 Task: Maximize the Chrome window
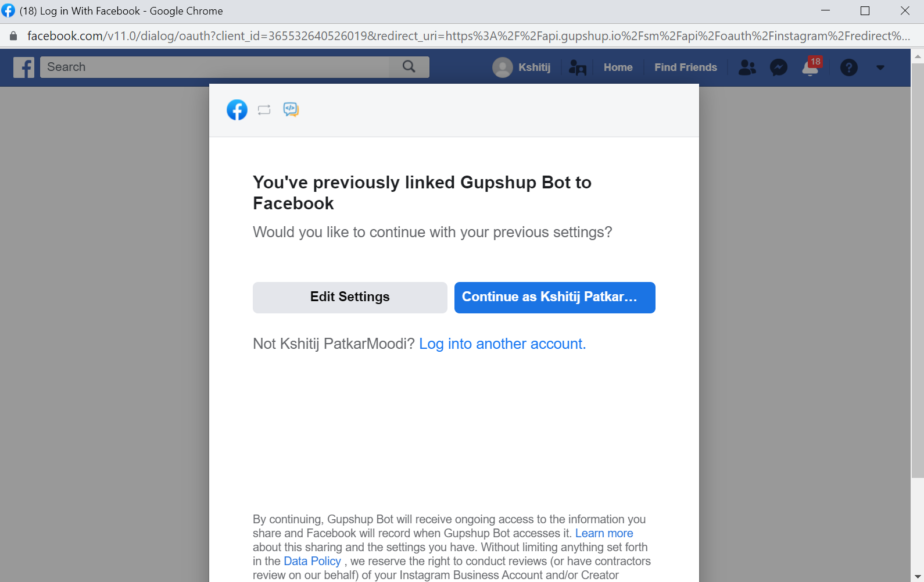865,10
